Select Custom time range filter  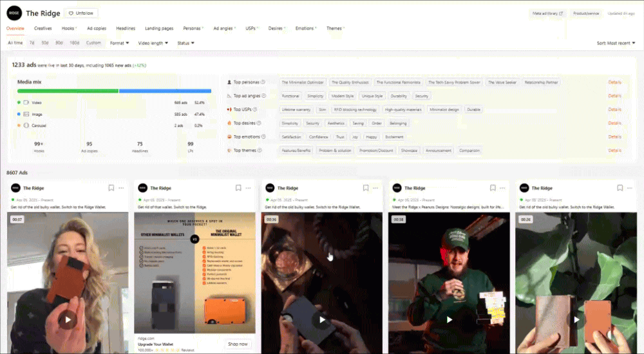[x=93, y=42]
